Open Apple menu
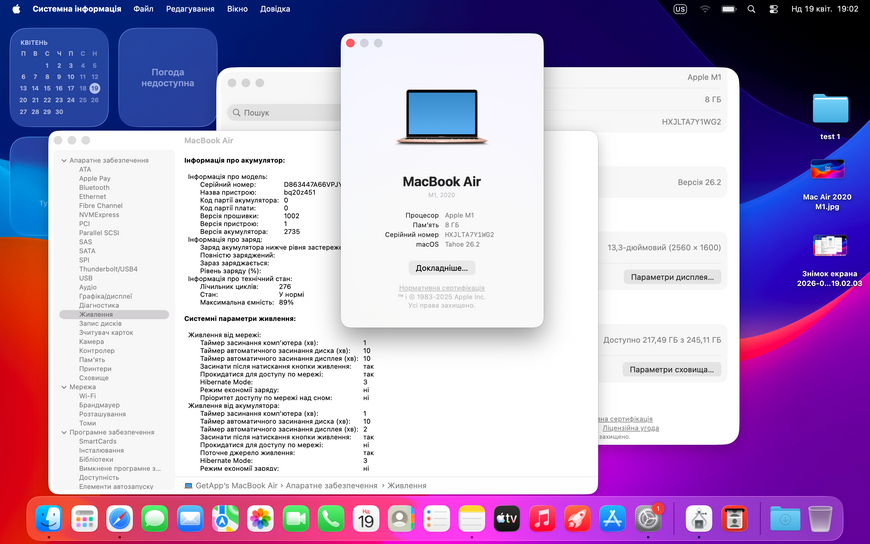870x544 pixels. click(16, 9)
